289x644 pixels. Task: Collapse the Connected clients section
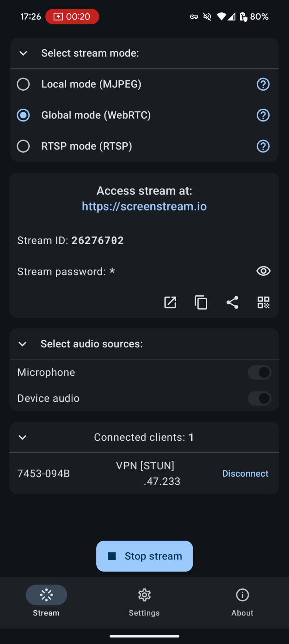coord(23,437)
